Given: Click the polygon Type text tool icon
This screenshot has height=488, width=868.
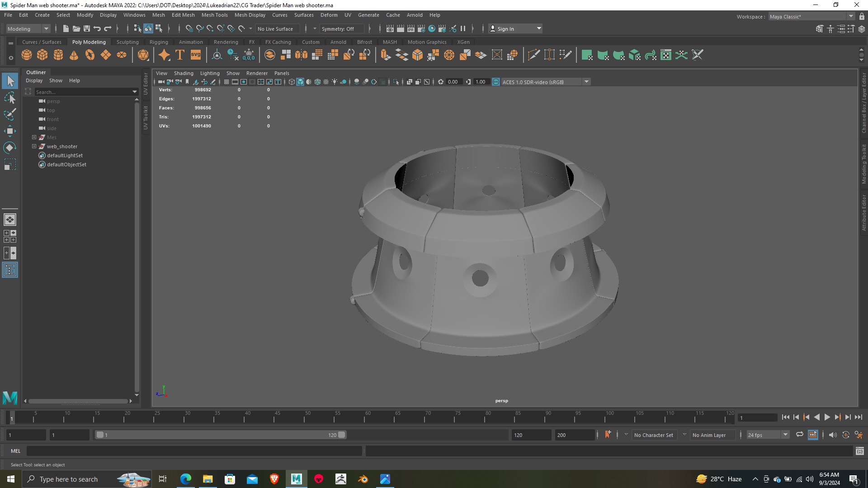Looking at the screenshot, I should (x=180, y=55).
